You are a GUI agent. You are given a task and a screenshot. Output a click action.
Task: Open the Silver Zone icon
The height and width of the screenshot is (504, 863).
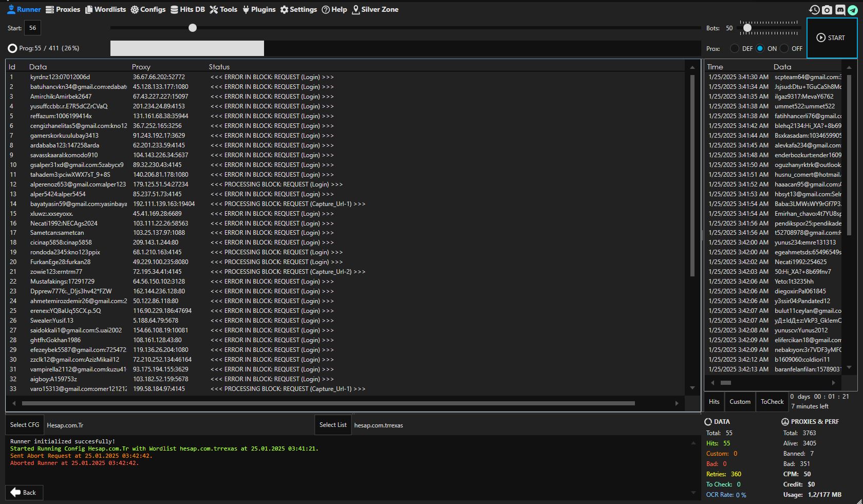[x=355, y=9]
